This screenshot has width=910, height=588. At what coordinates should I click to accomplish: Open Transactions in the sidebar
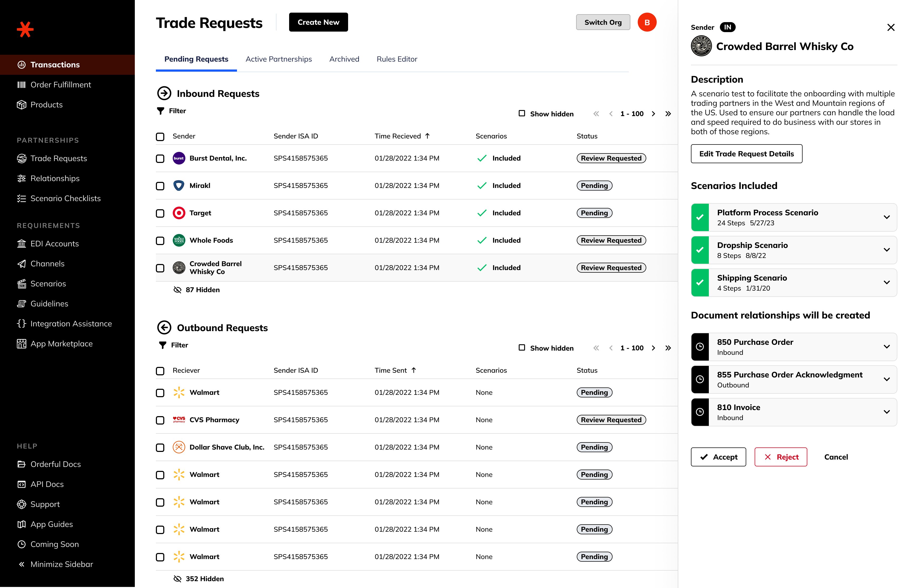67,64
